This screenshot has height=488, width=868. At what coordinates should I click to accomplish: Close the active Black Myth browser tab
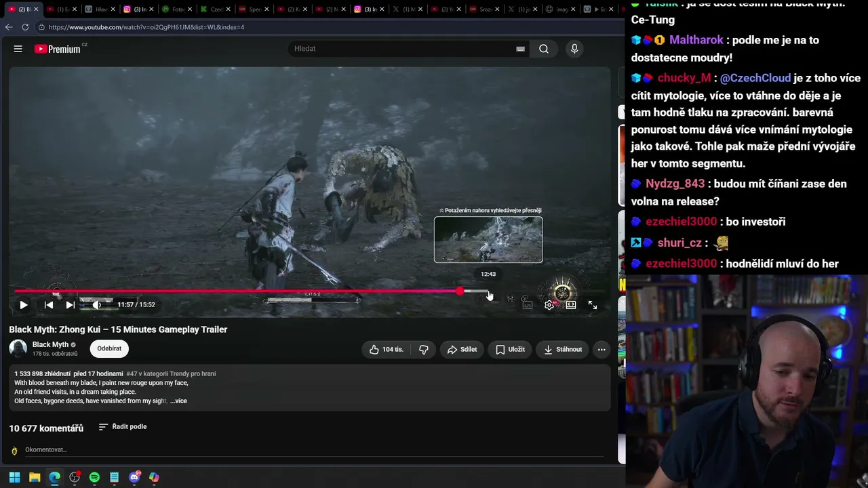click(x=35, y=9)
